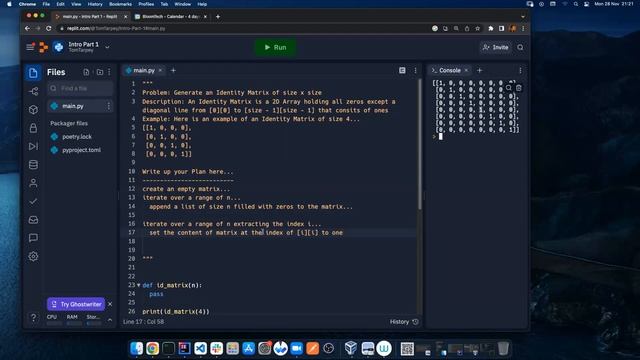Run the program
The width and height of the screenshot is (640, 360).
click(276, 47)
